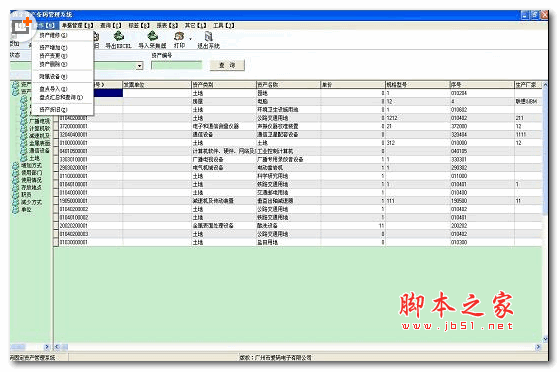Click the icon beside 增加方式 tree node
560x372 pixels.
(16, 165)
